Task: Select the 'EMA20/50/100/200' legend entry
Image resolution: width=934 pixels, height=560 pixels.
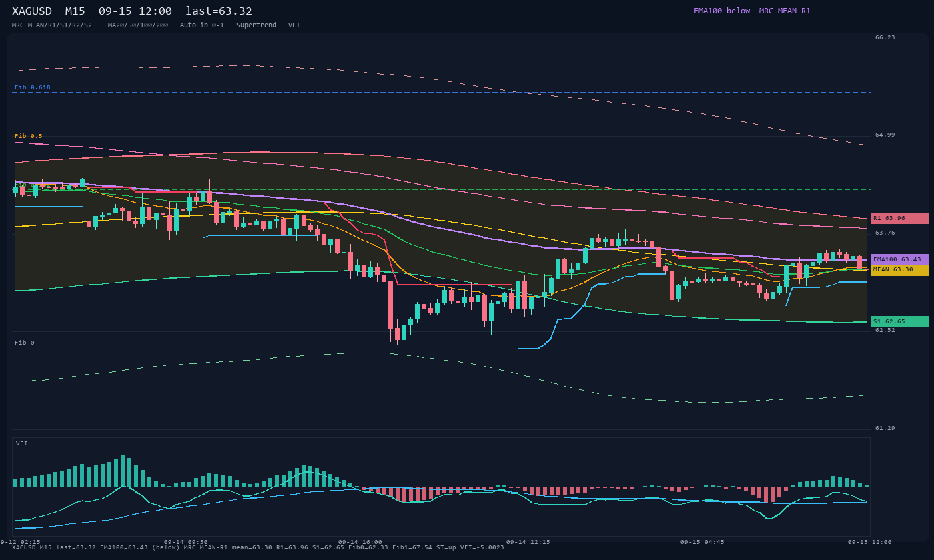Action: pos(136,25)
